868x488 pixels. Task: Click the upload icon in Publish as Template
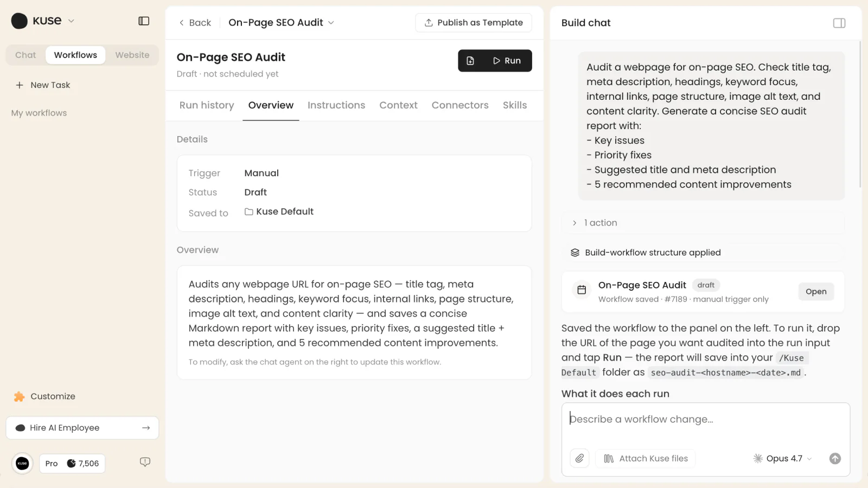pyautogui.click(x=429, y=23)
